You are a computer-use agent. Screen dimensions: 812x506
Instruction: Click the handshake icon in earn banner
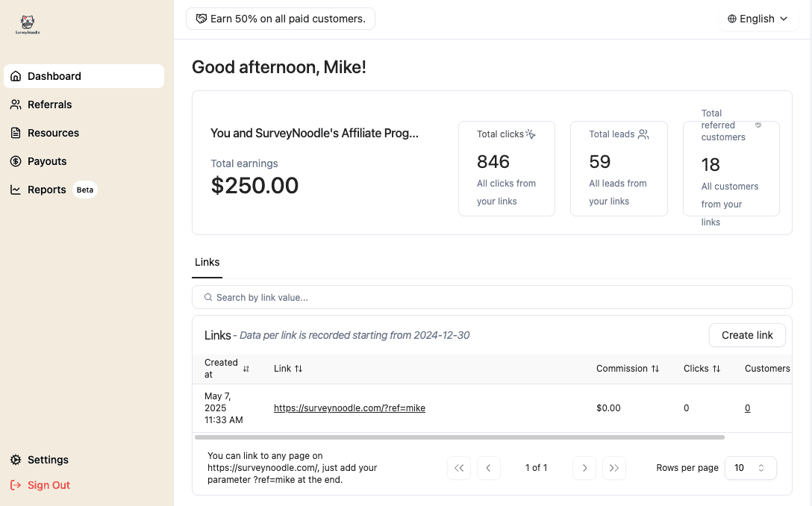202,19
